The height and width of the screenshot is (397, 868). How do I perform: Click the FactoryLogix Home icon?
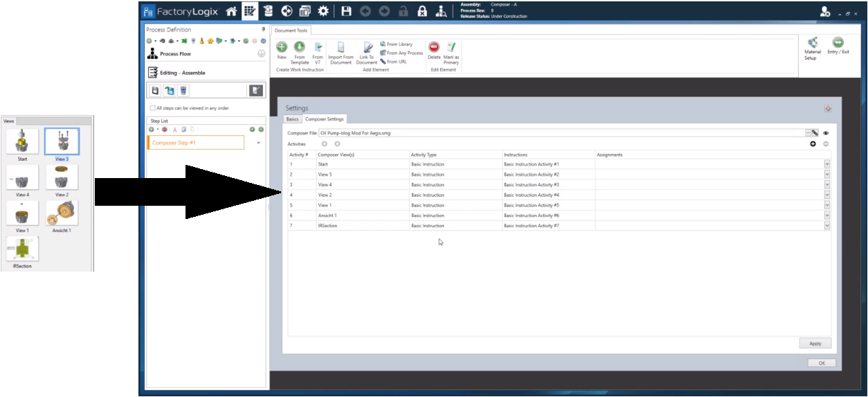(232, 11)
